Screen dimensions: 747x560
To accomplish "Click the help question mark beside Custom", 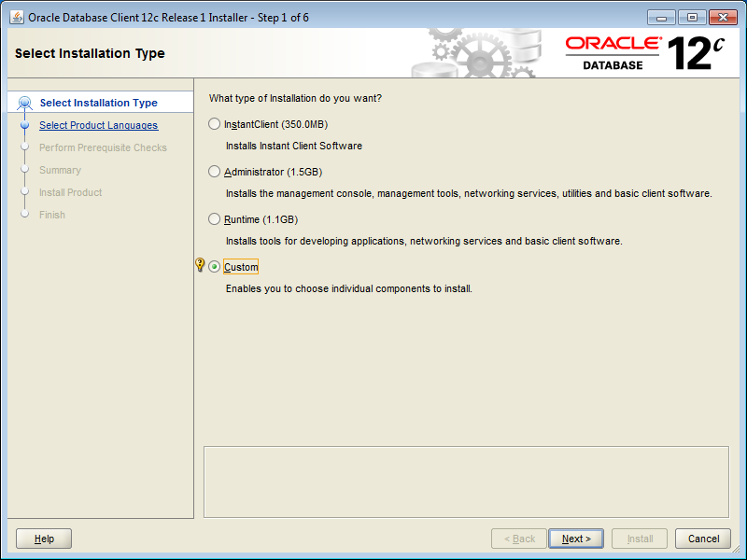I will click(x=200, y=265).
